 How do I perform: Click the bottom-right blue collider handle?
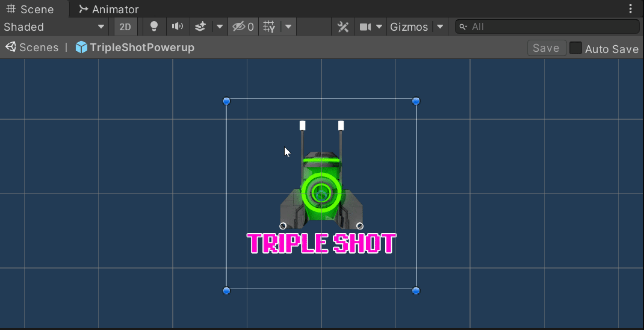pos(416,290)
